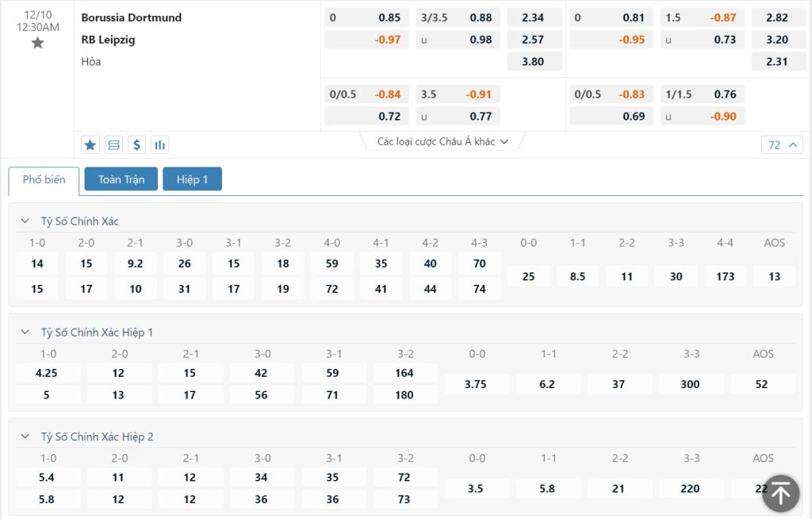Select Borussia Dortmund team name
The height and width of the screenshot is (519, 812).
click(132, 17)
